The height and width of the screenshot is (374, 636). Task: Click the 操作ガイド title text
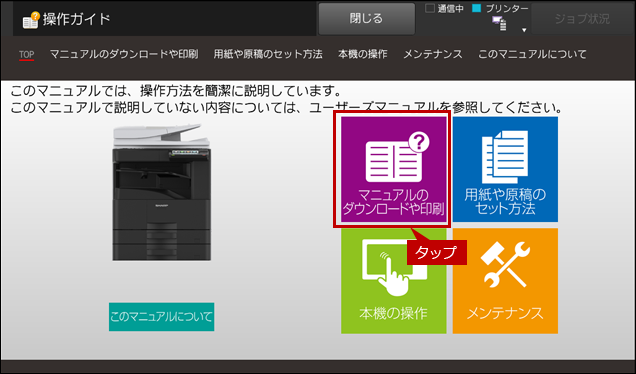77,19
